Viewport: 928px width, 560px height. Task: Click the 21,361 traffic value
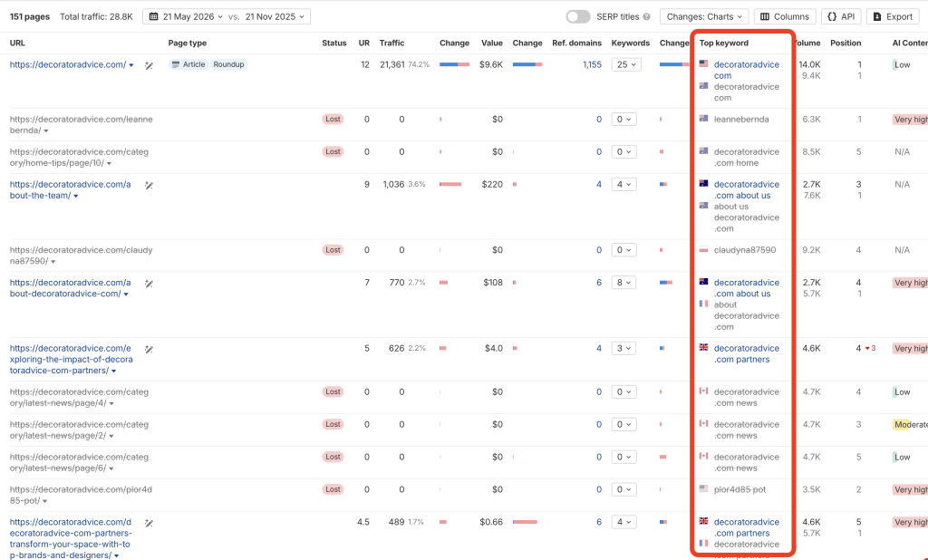pyautogui.click(x=391, y=64)
